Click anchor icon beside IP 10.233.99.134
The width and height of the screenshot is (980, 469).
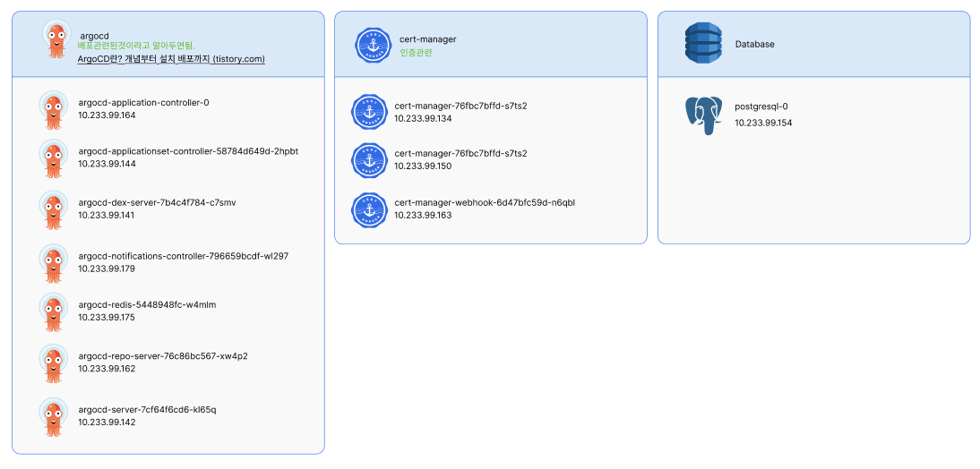tap(369, 113)
